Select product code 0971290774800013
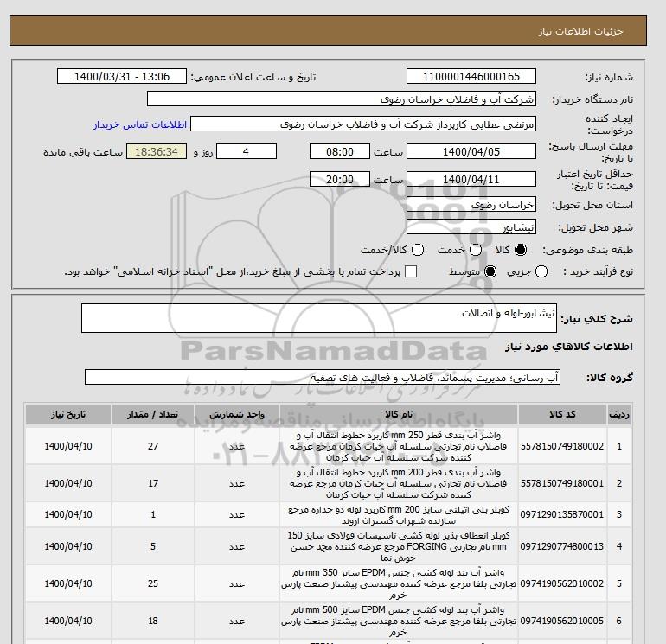The width and height of the screenshot is (666, 644). pyautogui.click(x=562, y=546)
